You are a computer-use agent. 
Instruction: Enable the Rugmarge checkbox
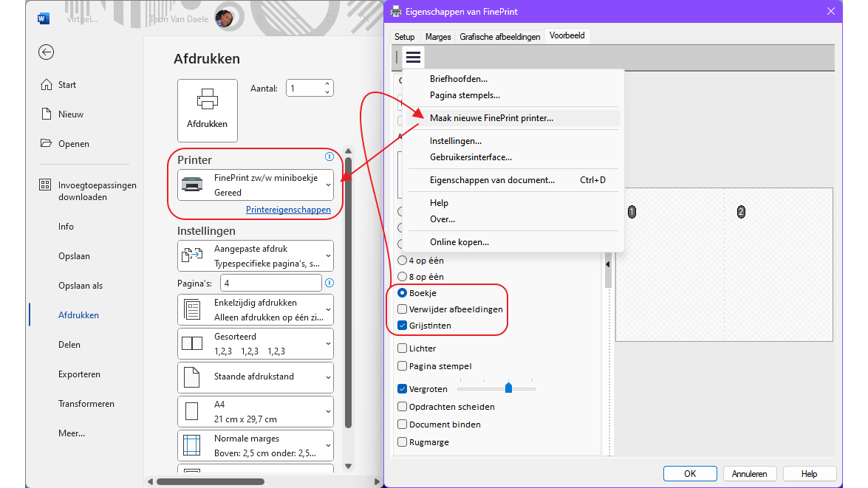(403, 442)
